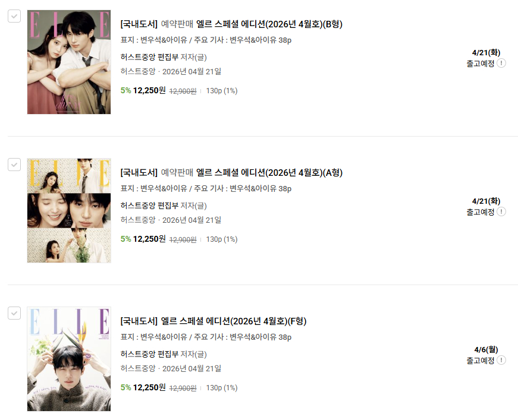Click info icon beside 4/21 shipping, A형
The image size is (518, 420).
tap(501, 211)
